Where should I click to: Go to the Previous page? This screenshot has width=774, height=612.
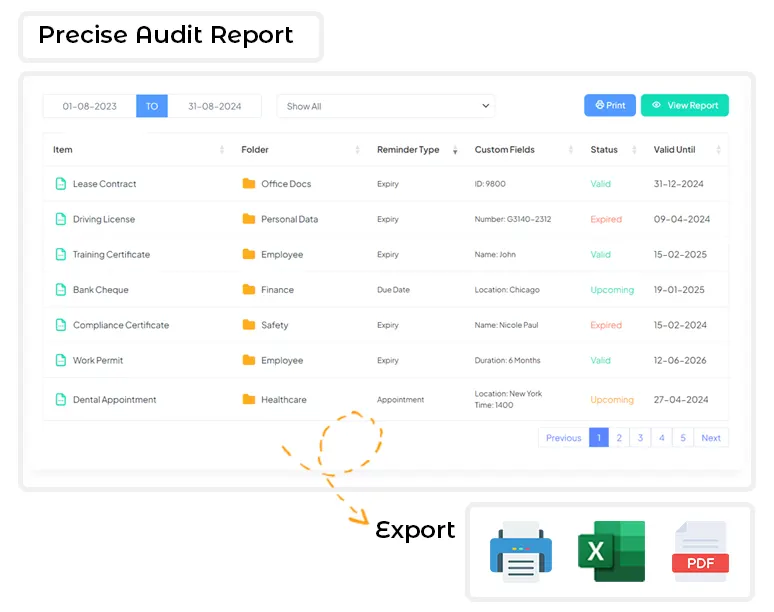tap(564, 438)
